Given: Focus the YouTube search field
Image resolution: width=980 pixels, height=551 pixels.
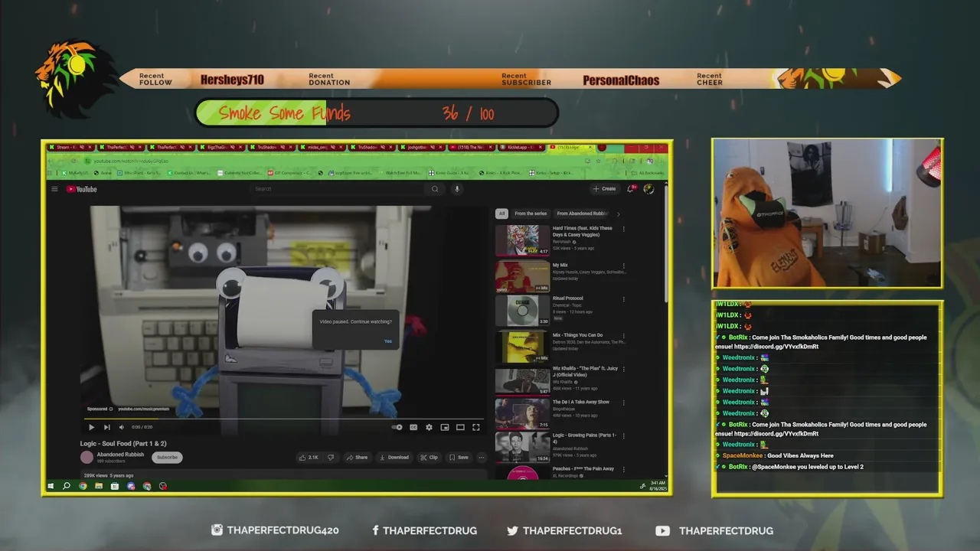Looking at the screenshot, I should pyautogui.click(x=339, y=189).
